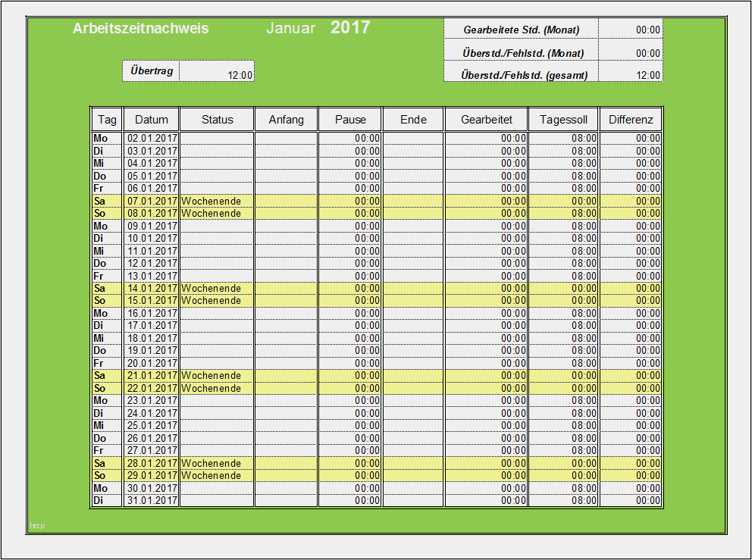Select the date cell 02.01.2017
Screen dimensions: 752x560
(x=152, y=138)
